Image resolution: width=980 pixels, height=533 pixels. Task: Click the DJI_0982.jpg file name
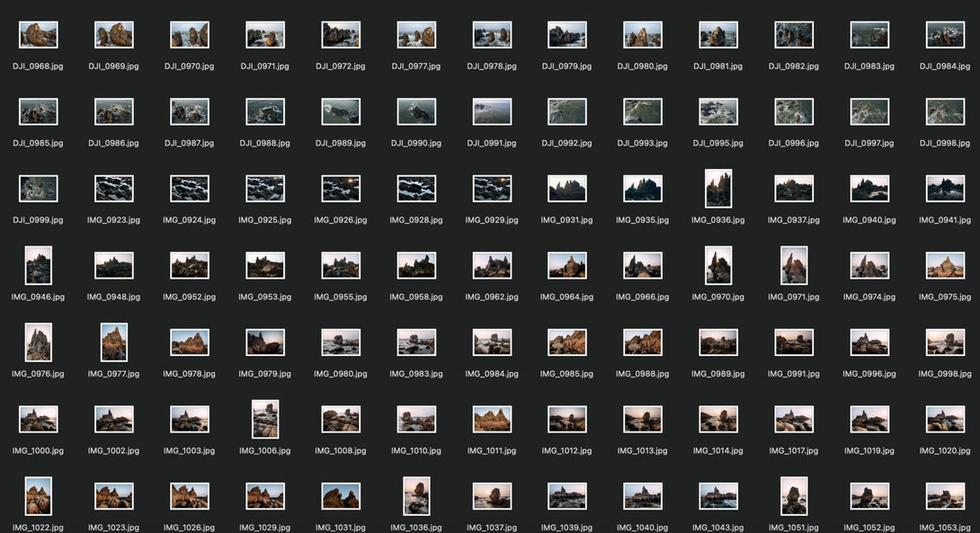pyautogui.click(x=794, y=67)
